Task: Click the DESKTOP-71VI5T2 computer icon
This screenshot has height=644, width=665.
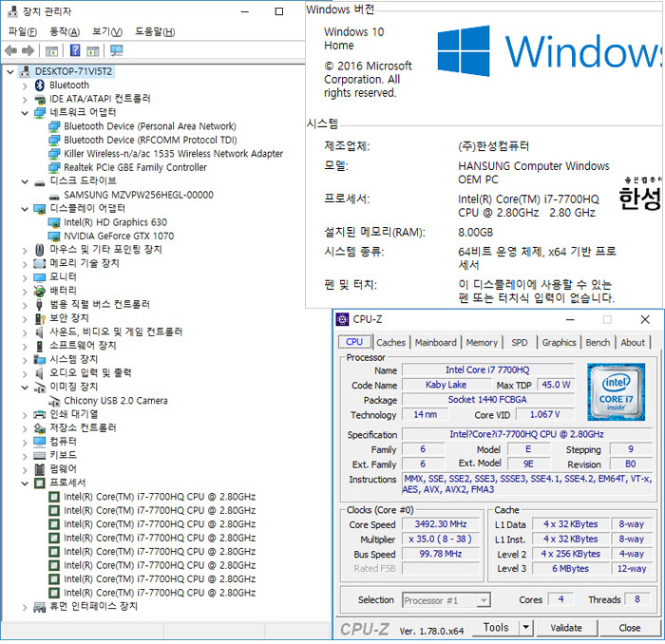Action: pyautogui.click(x=26, y=71)
